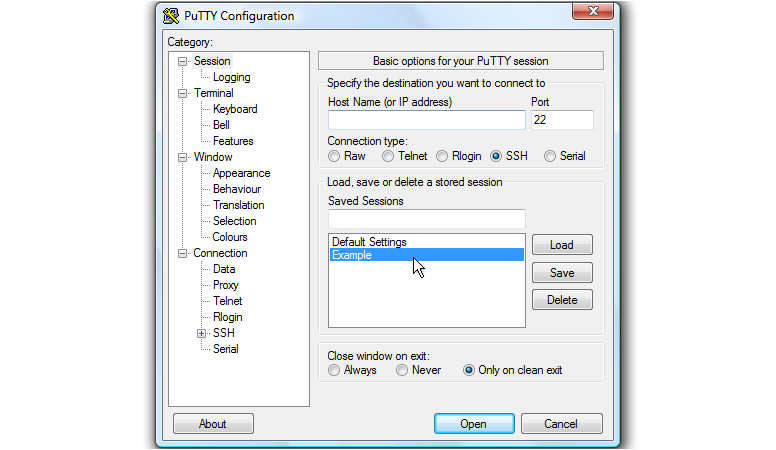This screenshot has width=776, height=450.
Task: Select Default Settings in sessions list
Action: coord(369,242)
